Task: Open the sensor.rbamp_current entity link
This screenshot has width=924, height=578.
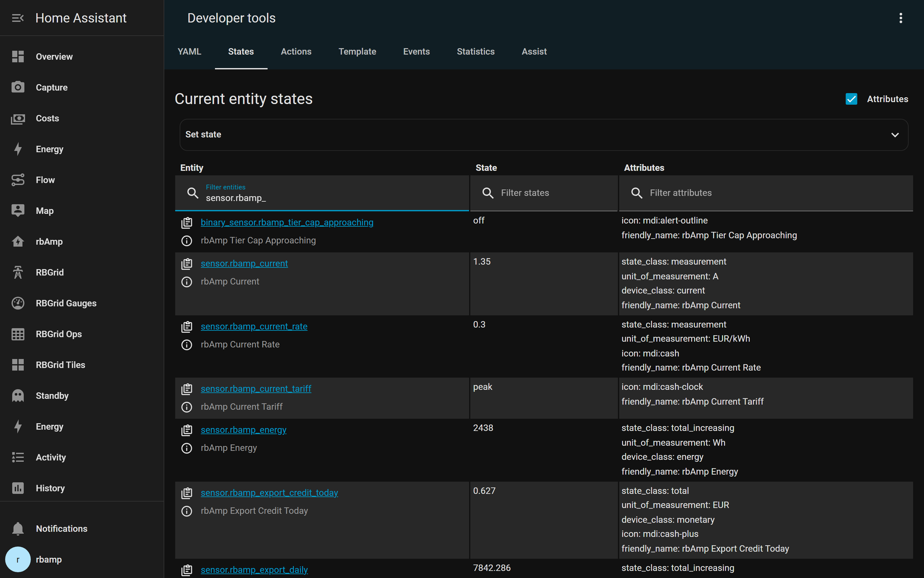Action: point(244,263)
